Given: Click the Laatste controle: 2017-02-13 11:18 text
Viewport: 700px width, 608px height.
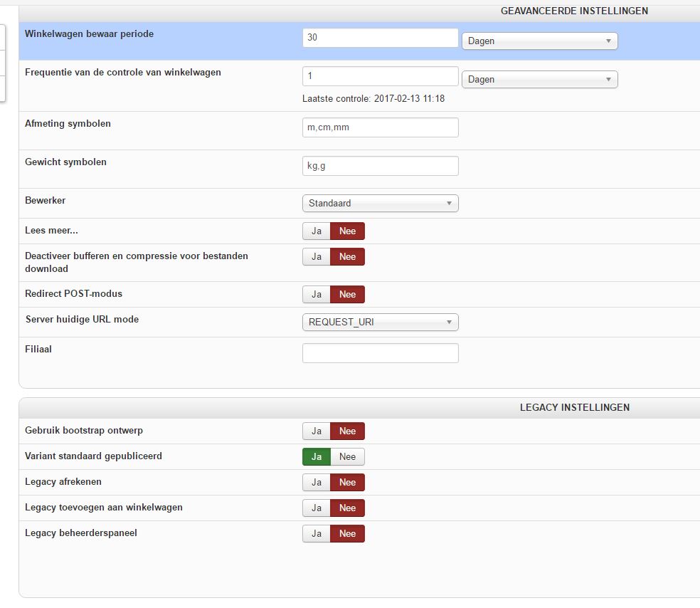Looking at the screenshot, I should (373, 99).
